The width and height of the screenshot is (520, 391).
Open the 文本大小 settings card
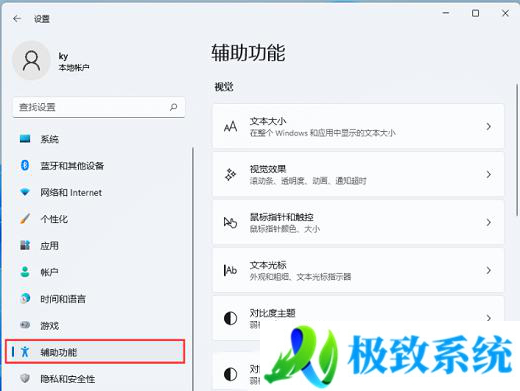coord(358,126)
